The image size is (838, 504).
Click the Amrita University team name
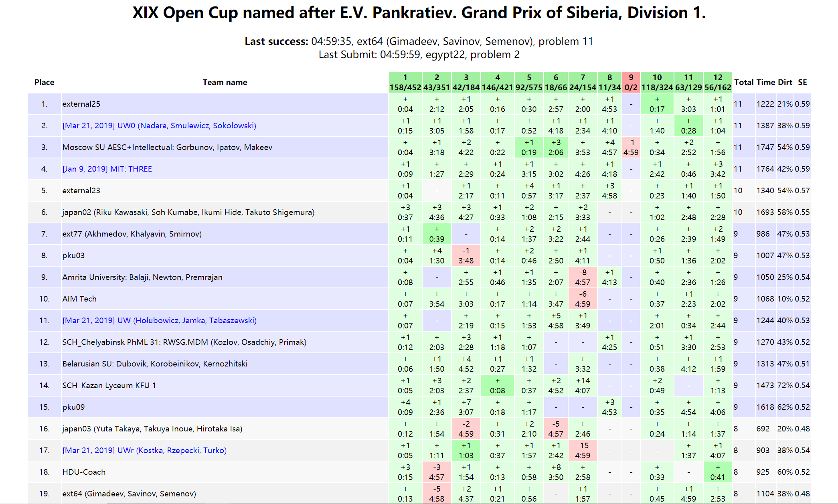point(142,277)
